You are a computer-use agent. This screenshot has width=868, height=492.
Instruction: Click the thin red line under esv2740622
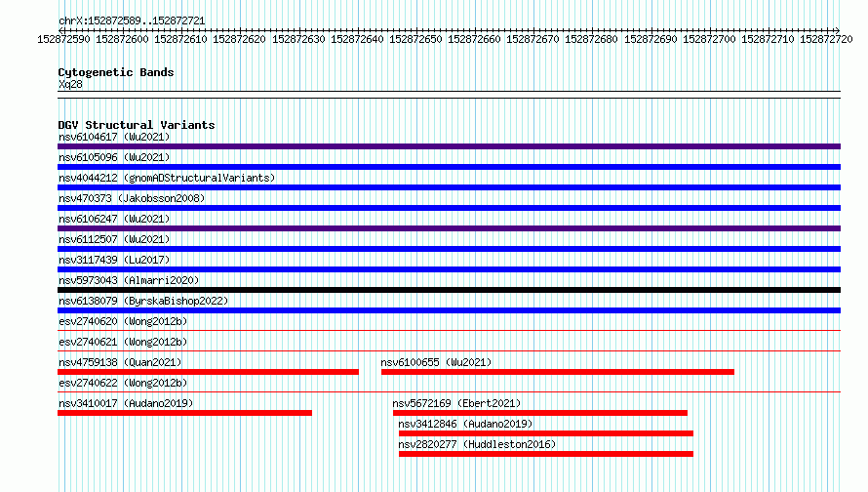pos(449,392)
